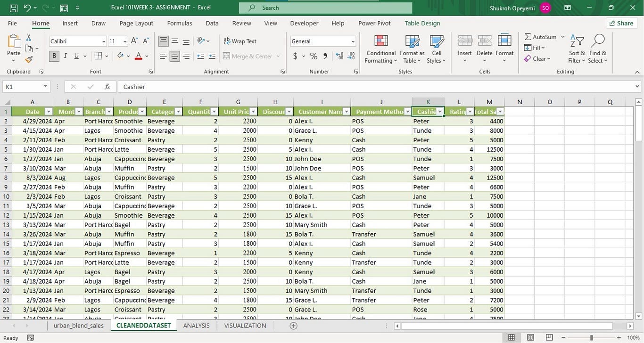The width and height of the screenshot is (644, 343).
Task: Switch to the ANALYSIS sheet tab
Action: (x=197, y=326)
